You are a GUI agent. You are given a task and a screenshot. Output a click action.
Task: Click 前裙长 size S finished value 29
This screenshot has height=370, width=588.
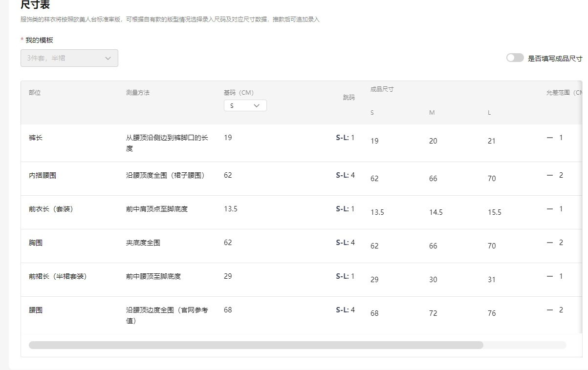(374, 280)
